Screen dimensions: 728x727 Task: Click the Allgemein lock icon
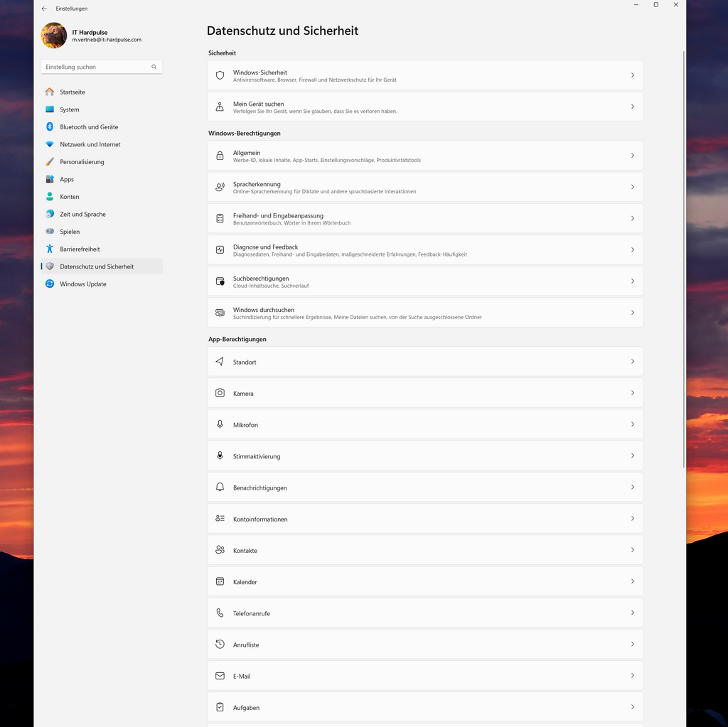pyautogui.click(x=220, y=156)
